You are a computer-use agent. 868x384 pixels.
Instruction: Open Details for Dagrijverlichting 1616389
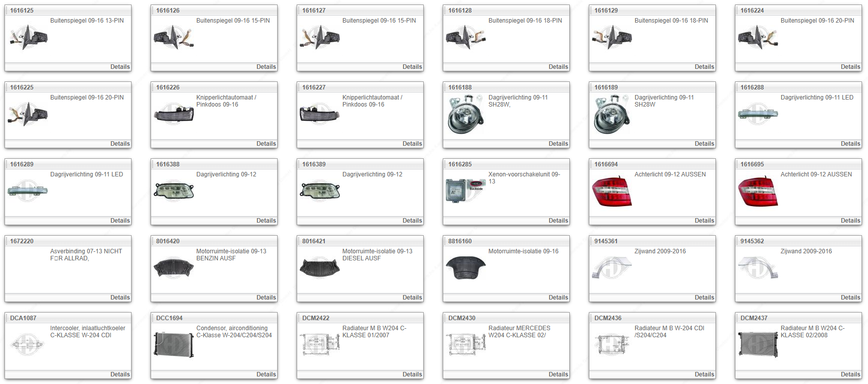coord(412,221)
